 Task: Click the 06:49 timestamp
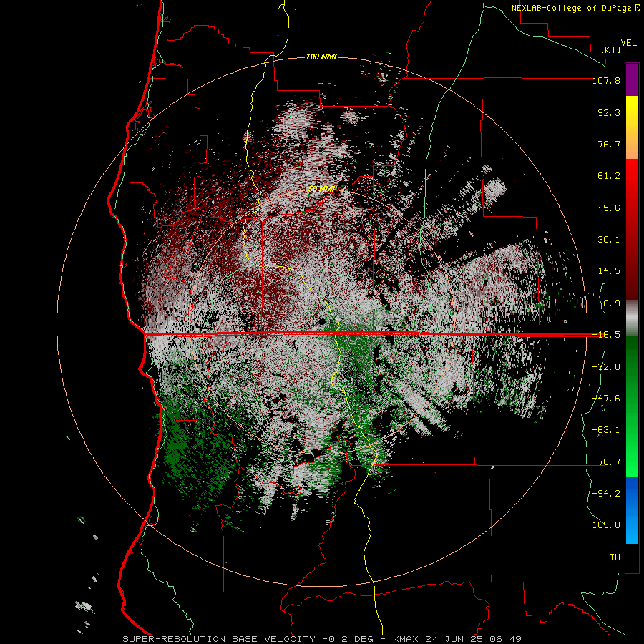(506, 639)
